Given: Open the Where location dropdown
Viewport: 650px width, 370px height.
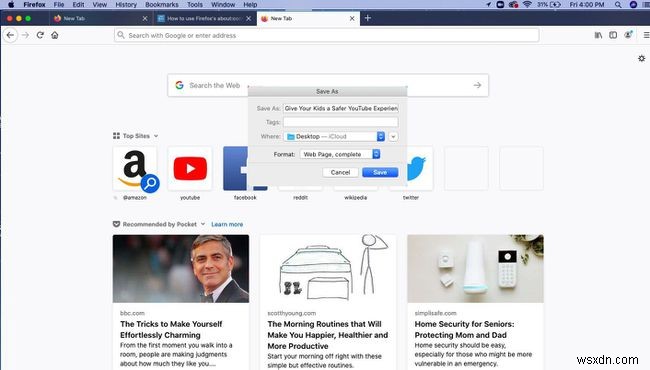Looking at the screenshot, I should click(335, 136).
